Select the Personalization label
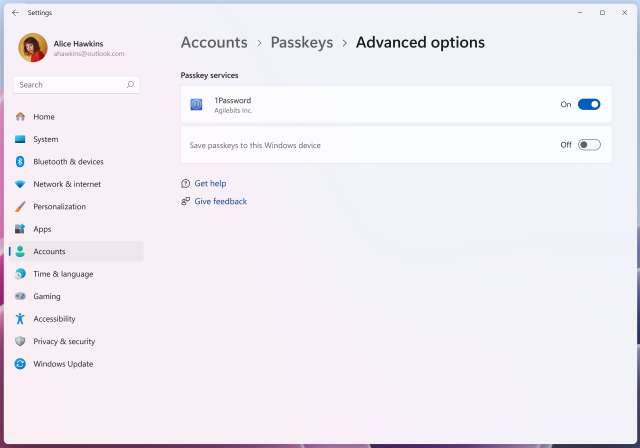640x448 pixels. coord(60,206)
